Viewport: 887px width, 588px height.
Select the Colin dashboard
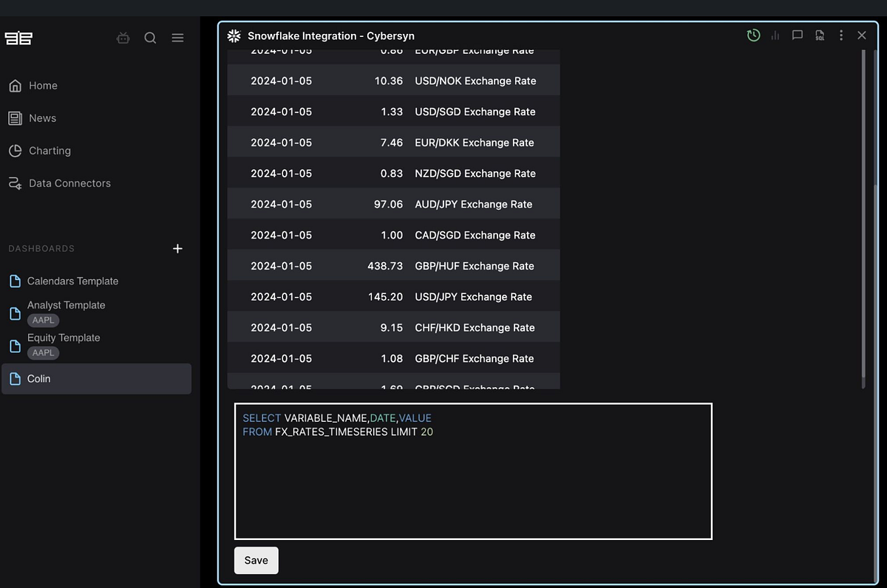(39, 378)
